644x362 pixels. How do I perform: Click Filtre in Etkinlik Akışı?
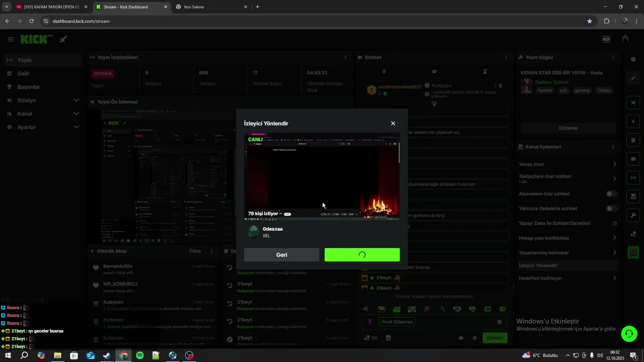195,251
